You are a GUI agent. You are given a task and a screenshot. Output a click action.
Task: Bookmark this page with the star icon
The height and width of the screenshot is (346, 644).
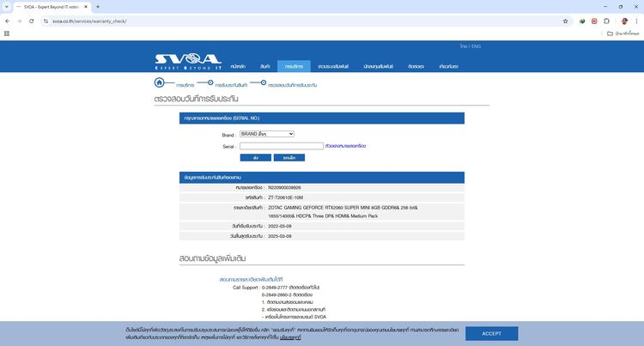pyautogui.click(x=565, y=21)
